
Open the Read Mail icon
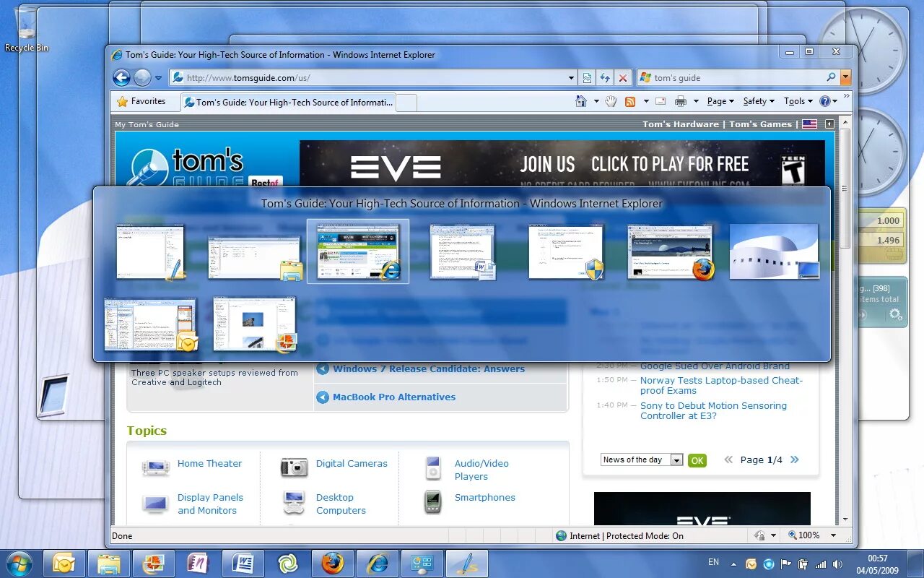coord(659,101)
